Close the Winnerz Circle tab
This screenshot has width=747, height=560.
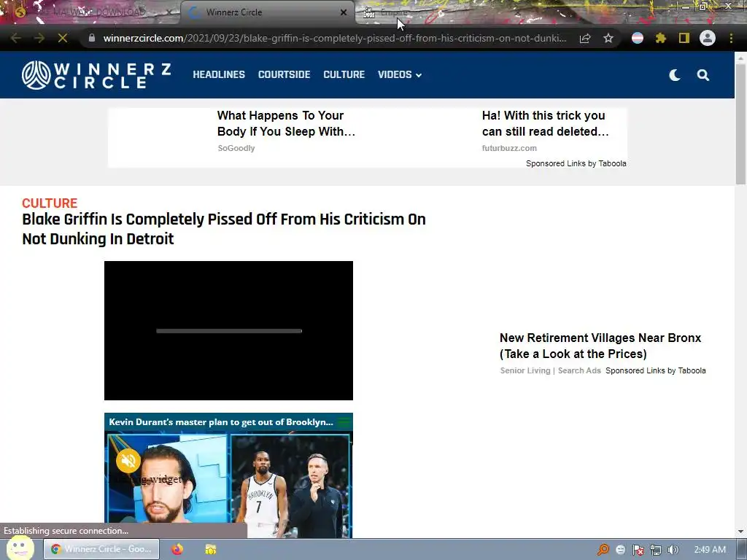(x=344, y=12)
